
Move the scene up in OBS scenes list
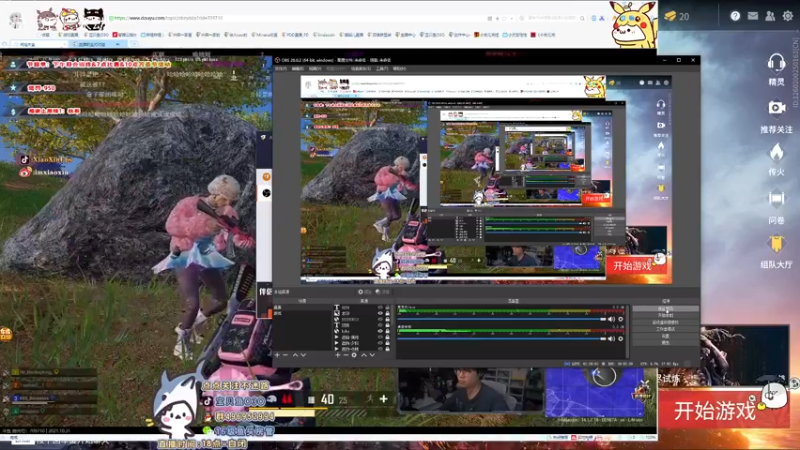(295, 355)
